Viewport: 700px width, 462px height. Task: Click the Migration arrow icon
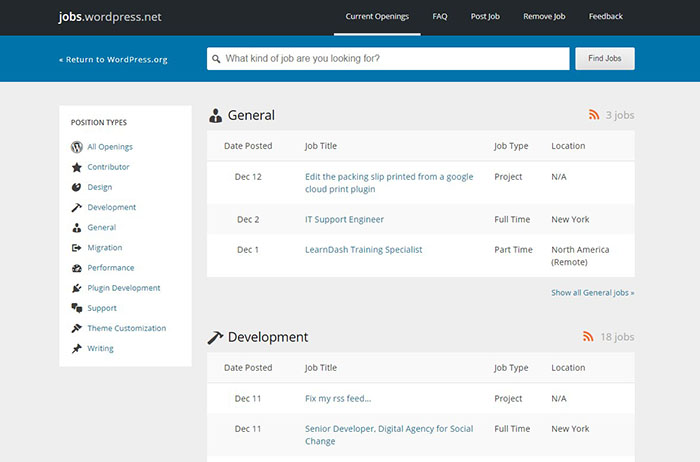tap(77, 248)
